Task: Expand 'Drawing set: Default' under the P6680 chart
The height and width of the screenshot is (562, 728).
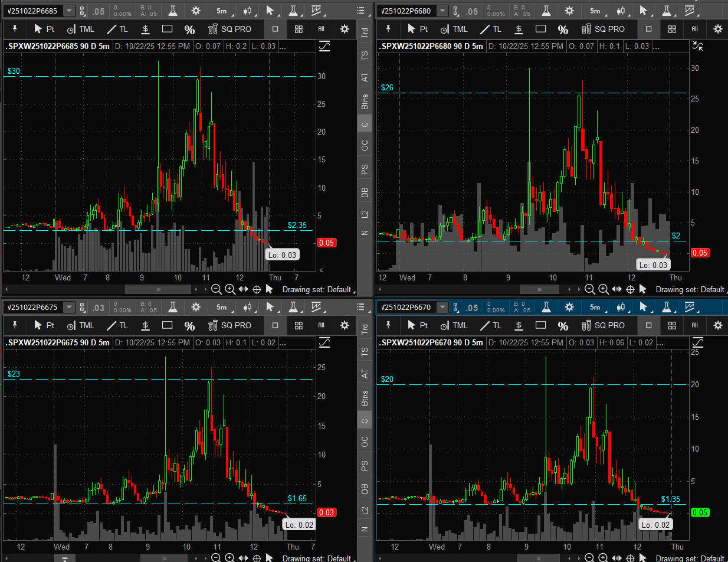Action: tap(690, 289)
